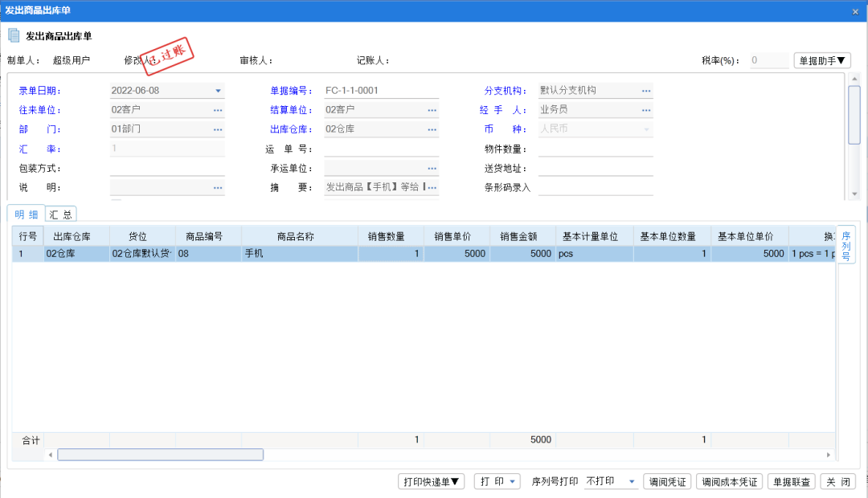Click the 调阅凭证 button
The width and height of the screenshot is (868, 498).
[667, 481]
